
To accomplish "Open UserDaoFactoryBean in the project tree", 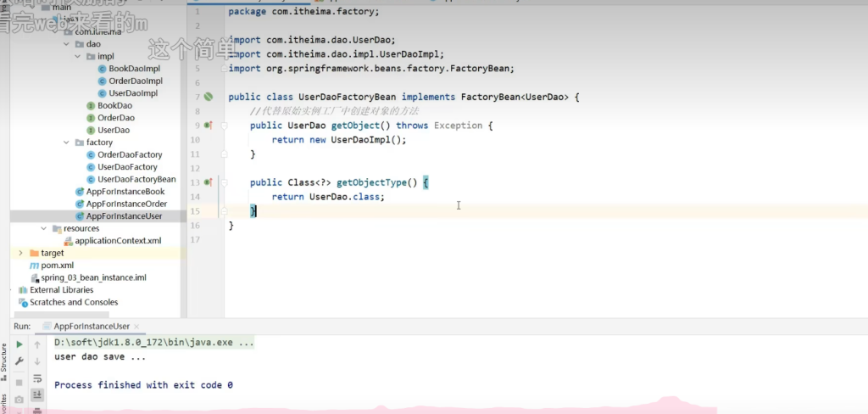I will tap(136, 179).
